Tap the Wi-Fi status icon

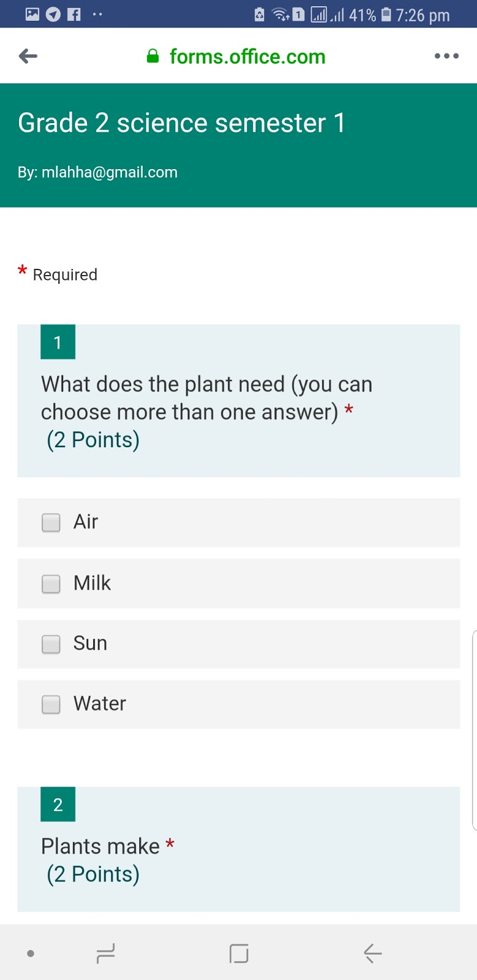tap(280, 14)
